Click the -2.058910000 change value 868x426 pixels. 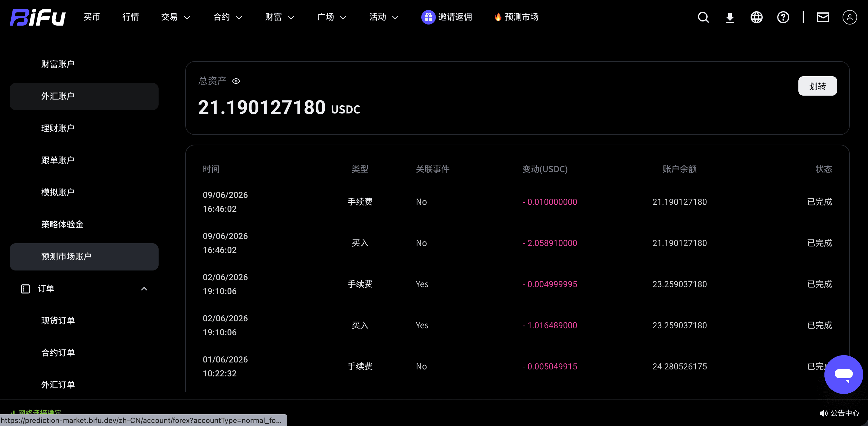[x=550, y=243]
